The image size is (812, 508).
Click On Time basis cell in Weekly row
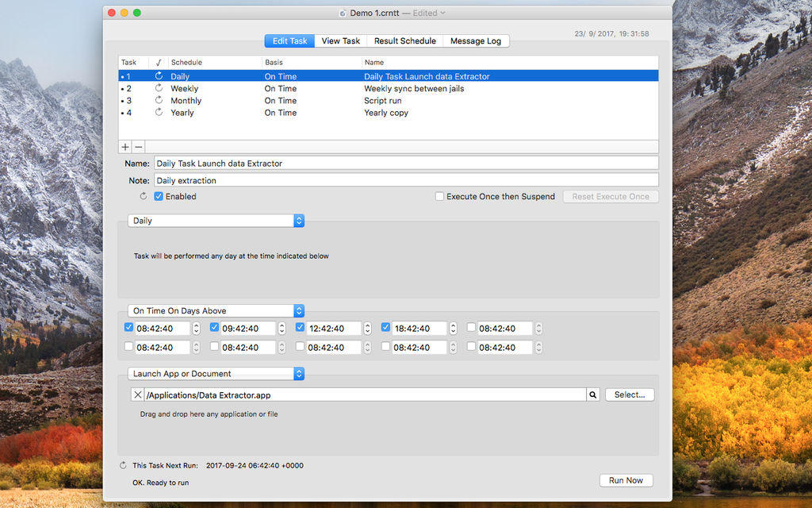280,88
